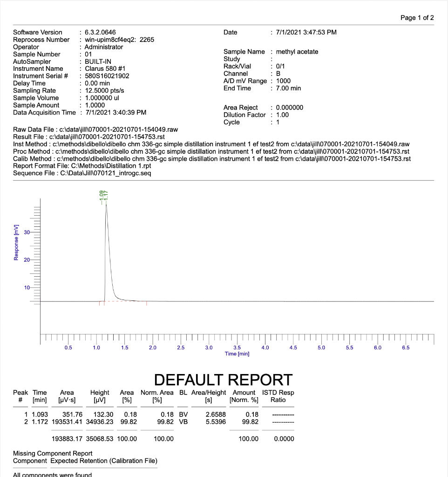
Task: Click the Operator value Administrator
Action: 104,47
